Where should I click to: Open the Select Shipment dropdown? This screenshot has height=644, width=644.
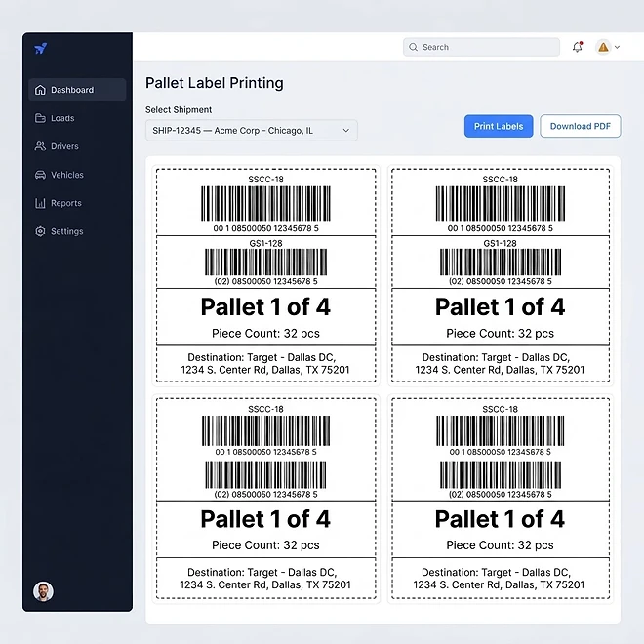pyautogui.click(x=252, y=130)
